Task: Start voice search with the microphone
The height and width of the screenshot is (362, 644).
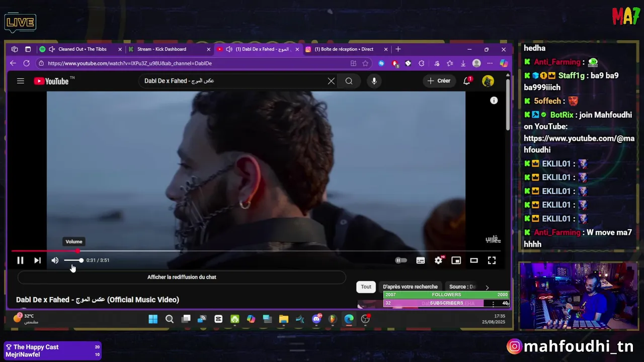Action: point(374,81)
